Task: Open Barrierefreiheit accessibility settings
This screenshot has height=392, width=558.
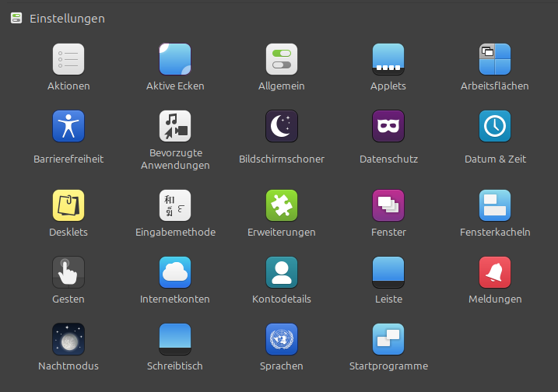Action: 68,126
